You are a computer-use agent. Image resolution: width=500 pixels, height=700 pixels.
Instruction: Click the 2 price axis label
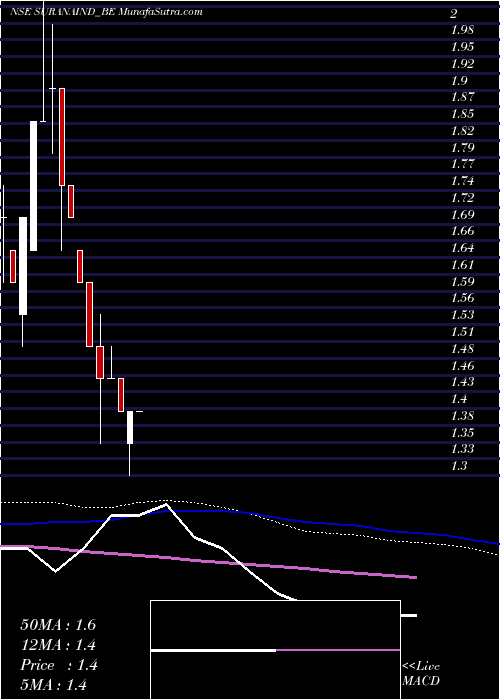454,14
